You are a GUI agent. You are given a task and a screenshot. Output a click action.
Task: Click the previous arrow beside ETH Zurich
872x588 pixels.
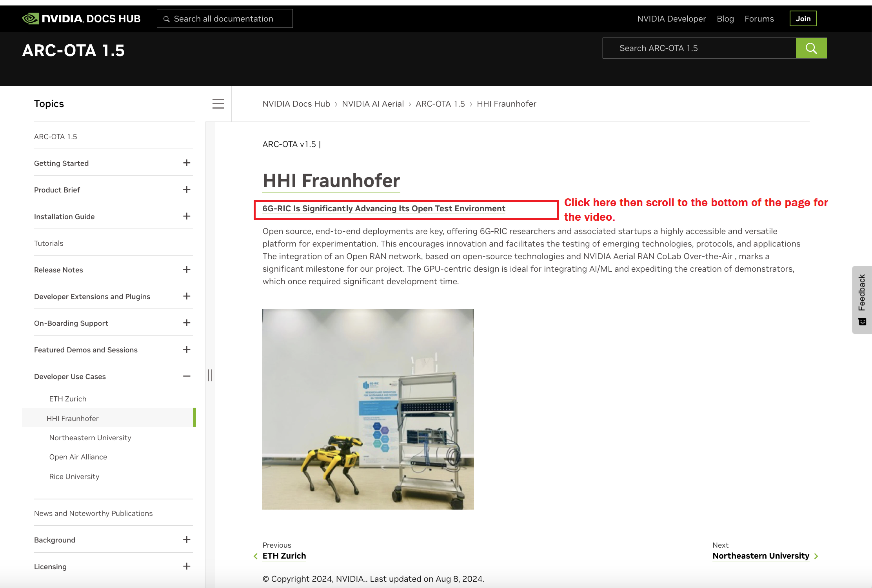[x=256, y=556]
